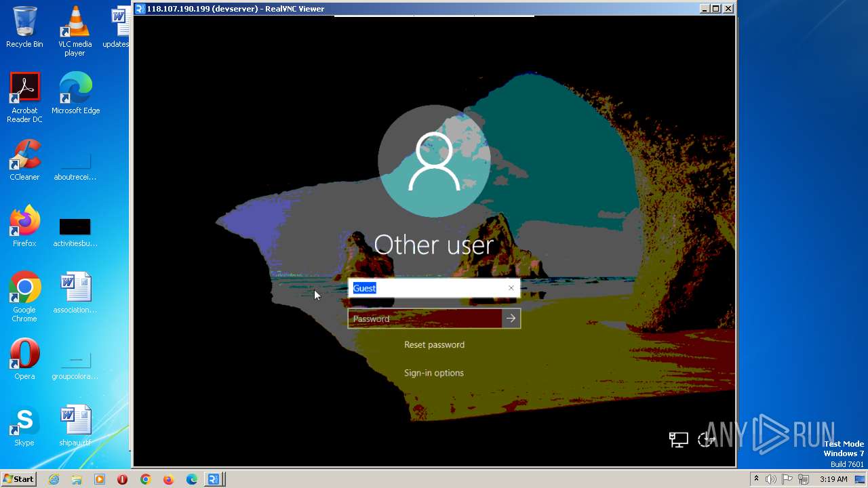The image size is (868, 488).
Task: Clear the username field with X
Action: pos(511,288)
